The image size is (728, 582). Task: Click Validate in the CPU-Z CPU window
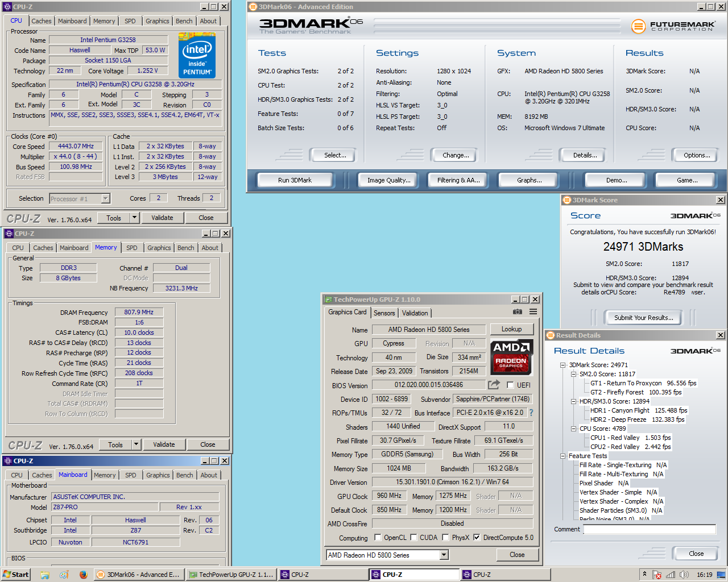pos(162,218)
